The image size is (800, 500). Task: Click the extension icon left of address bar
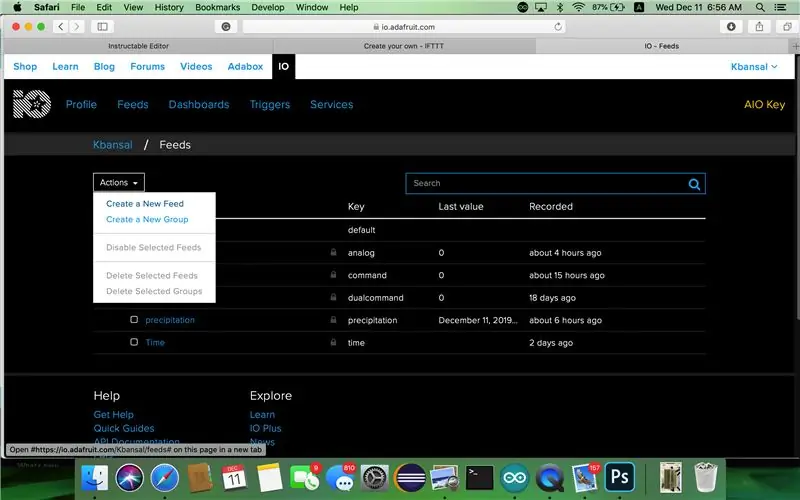click(x=226, y=27)
